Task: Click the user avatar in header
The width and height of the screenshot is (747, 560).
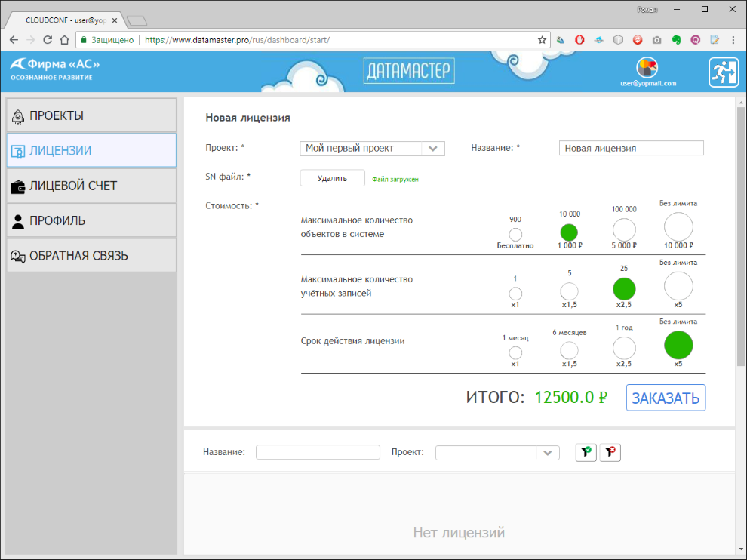Action: pyautogui.click(x=647, y=68)
